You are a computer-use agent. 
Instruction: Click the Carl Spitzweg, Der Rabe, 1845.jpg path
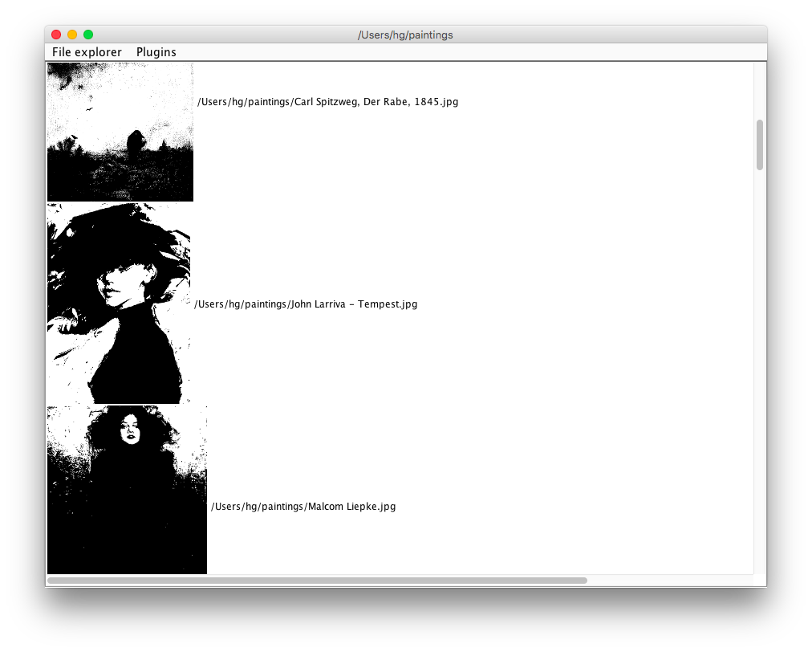click(328, 102)
